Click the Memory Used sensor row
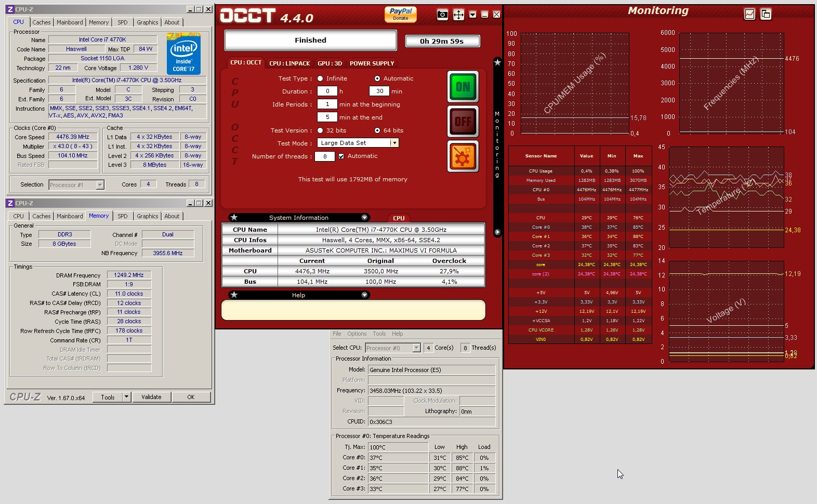The height and width of the screenshot is (504, 817). [x=580, y=180]
